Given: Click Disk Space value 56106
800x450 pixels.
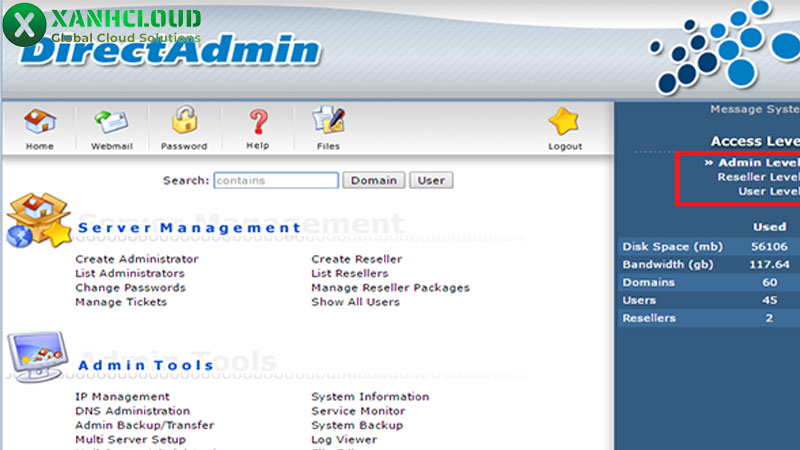Looking at the screenshot, I should coord(769,246).
